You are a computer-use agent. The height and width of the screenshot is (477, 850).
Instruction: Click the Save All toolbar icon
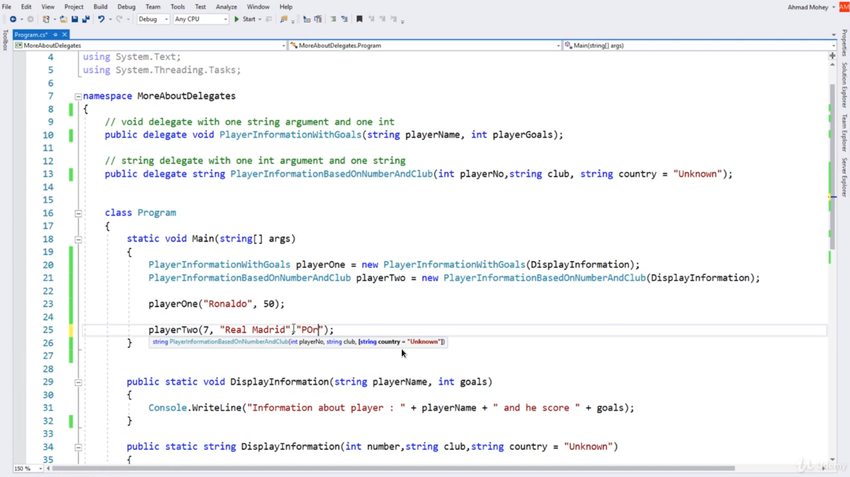[x=86, y=19]
